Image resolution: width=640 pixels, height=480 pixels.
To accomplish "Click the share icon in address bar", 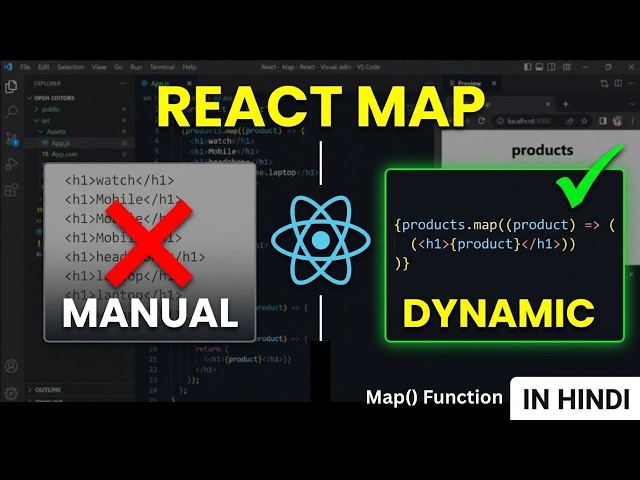I will 569,121.
